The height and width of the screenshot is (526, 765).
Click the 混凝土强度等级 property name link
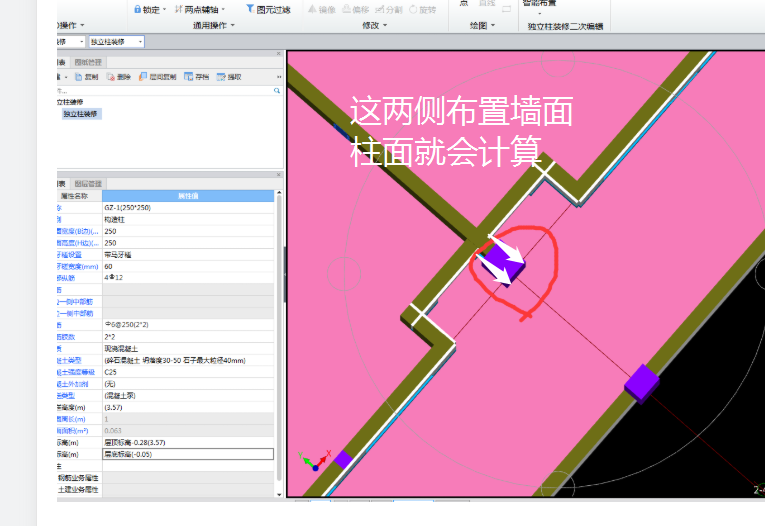[76, 372]
